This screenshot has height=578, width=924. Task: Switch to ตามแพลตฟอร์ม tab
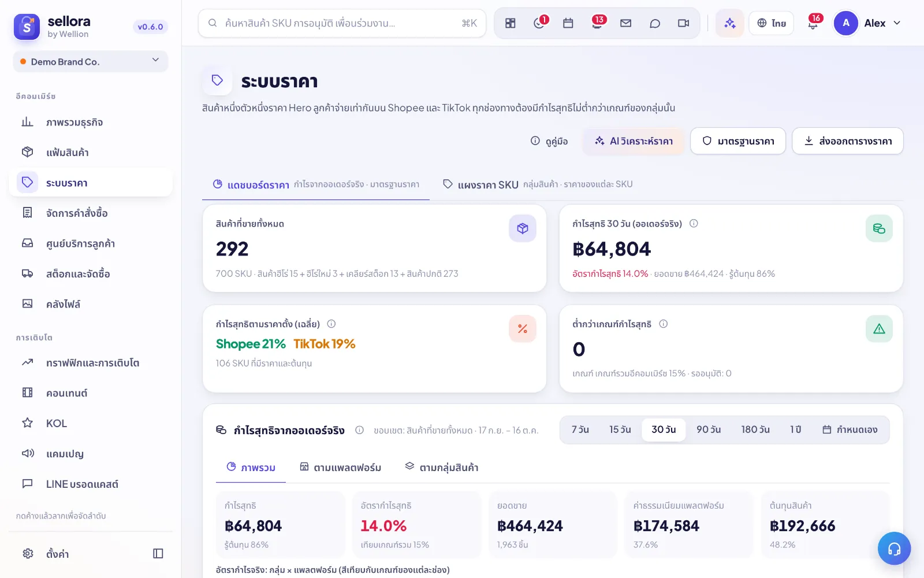pyautogui.click(x=340, y=467)
